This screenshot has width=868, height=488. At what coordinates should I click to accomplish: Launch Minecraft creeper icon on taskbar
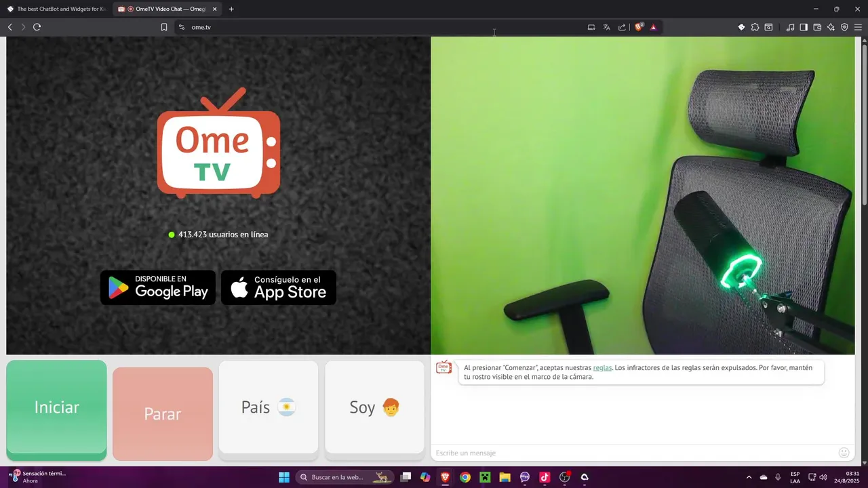(x=485, y=477)
